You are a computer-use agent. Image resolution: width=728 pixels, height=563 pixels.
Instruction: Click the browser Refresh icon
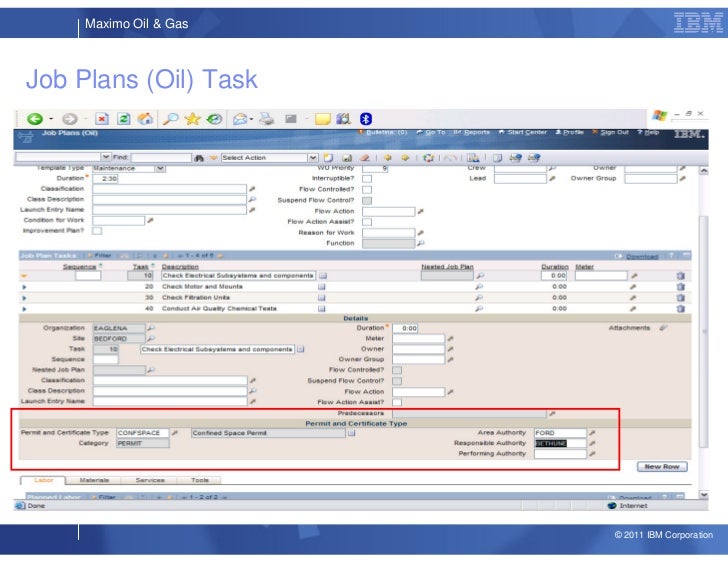pos(124,119)
